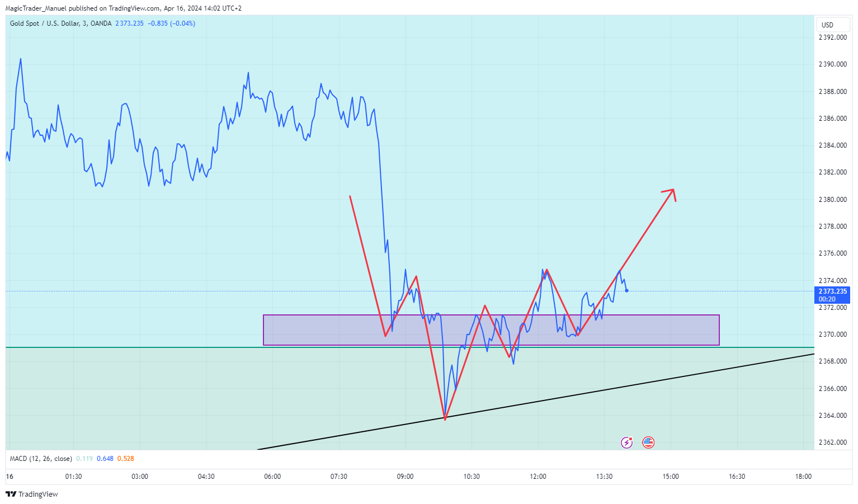Screen dimensions: 858x504
Task: Click the 2390.000 price axis label
Action: [833, 64]
